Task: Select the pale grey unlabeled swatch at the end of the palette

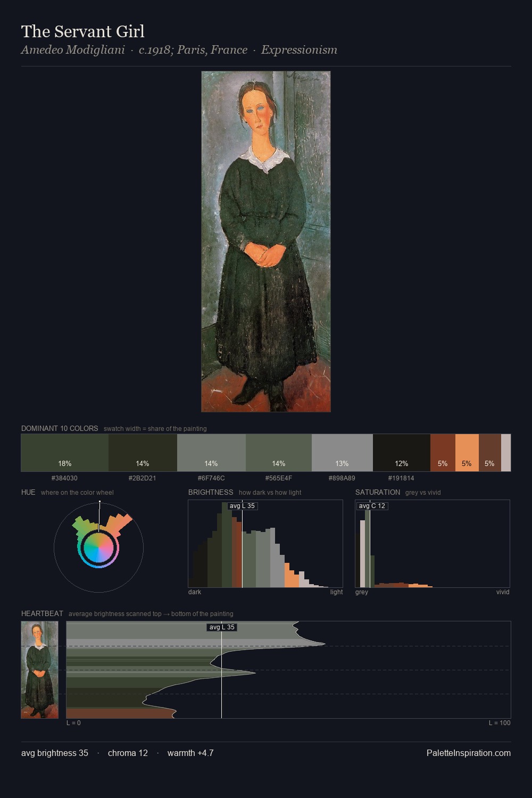Action: click(506, 453)
